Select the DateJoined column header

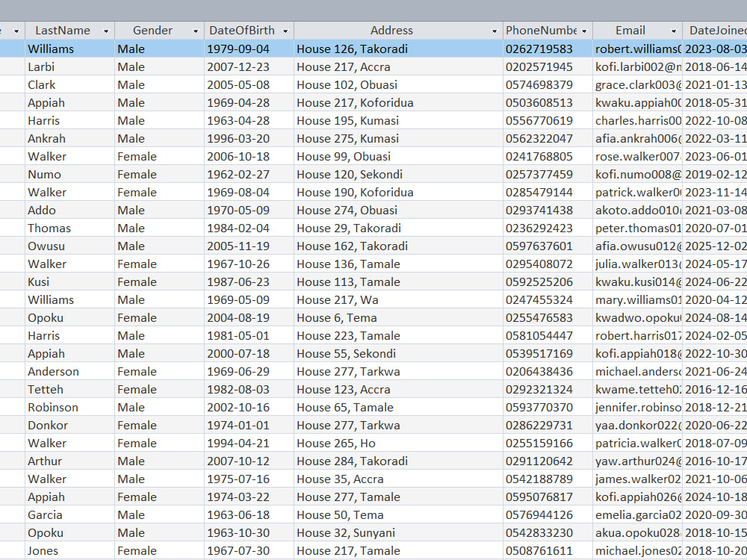[715, 31]
